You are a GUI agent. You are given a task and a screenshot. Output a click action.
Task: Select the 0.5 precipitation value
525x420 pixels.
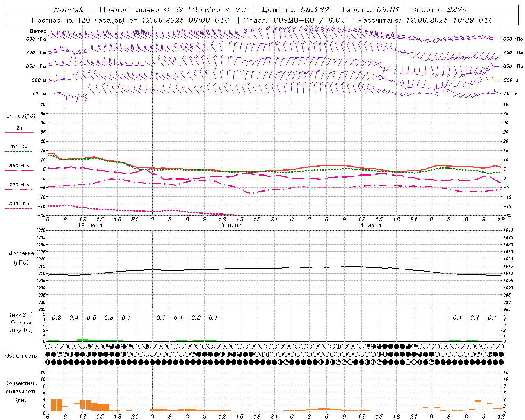(91, 318)
